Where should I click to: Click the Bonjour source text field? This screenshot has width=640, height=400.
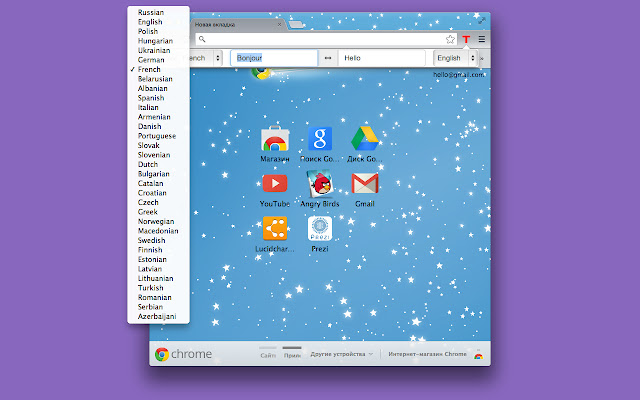pyautogui.click(x=274, y=58)
